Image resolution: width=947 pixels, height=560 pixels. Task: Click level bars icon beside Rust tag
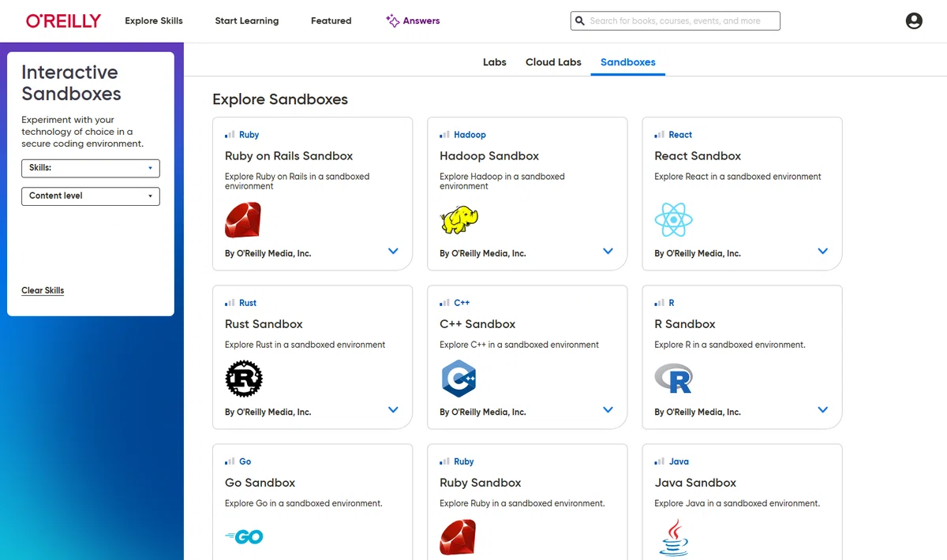[x=230, y=303]
